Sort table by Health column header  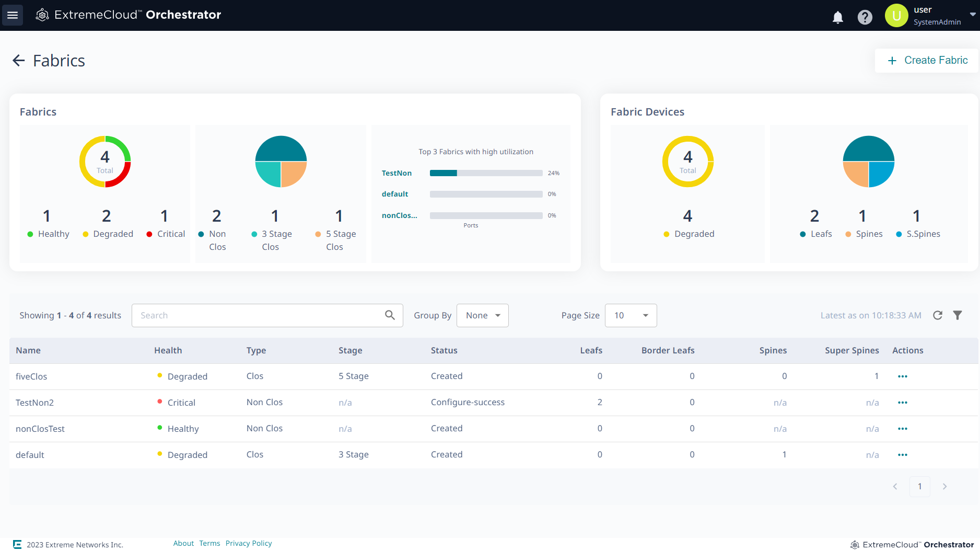pyautogui.click(x=168, y=350)
